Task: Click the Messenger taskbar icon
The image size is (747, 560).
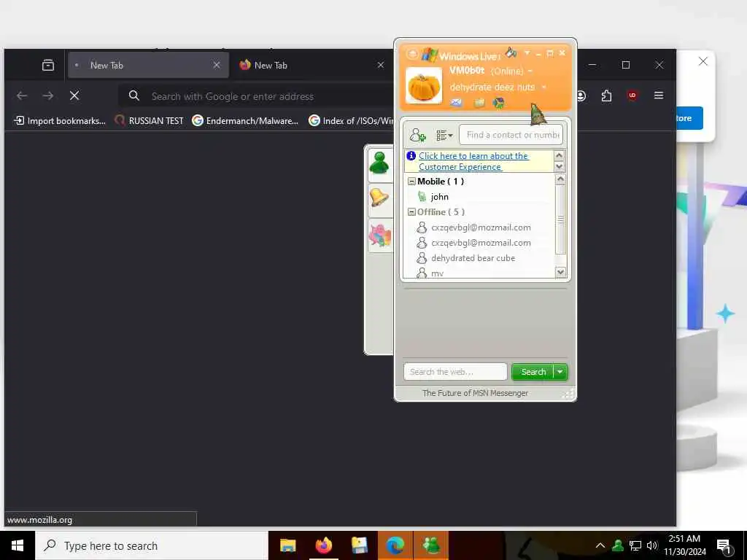Action: pos(431,545)
